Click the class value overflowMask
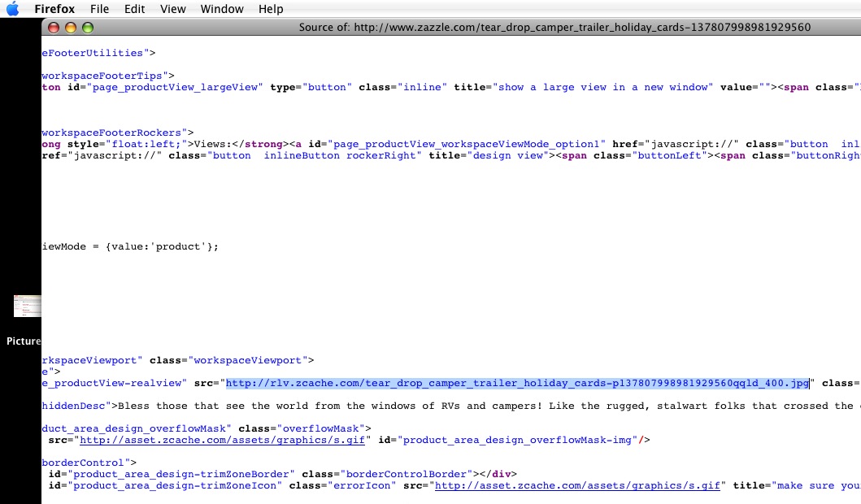861x504 pixels. click(x=320, y=428)
